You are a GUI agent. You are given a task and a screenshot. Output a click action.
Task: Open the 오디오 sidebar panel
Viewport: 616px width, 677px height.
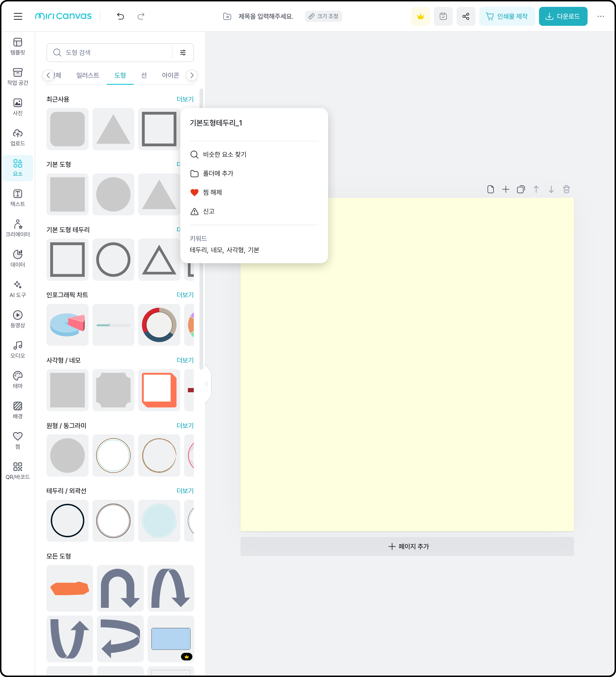(x=18, y=350)
